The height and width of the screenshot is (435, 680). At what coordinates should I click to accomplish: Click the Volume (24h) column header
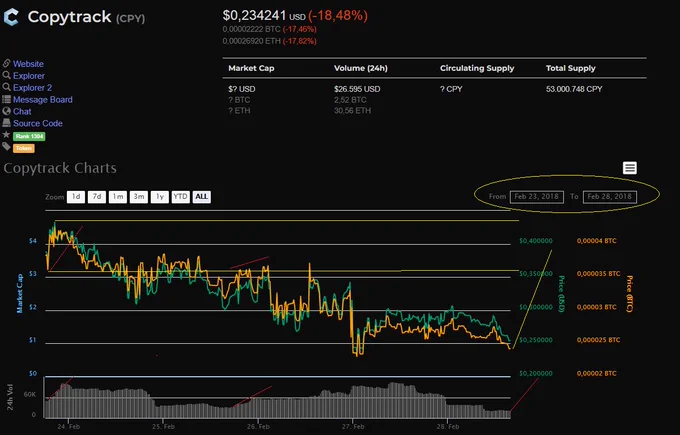tap(361, 68)
